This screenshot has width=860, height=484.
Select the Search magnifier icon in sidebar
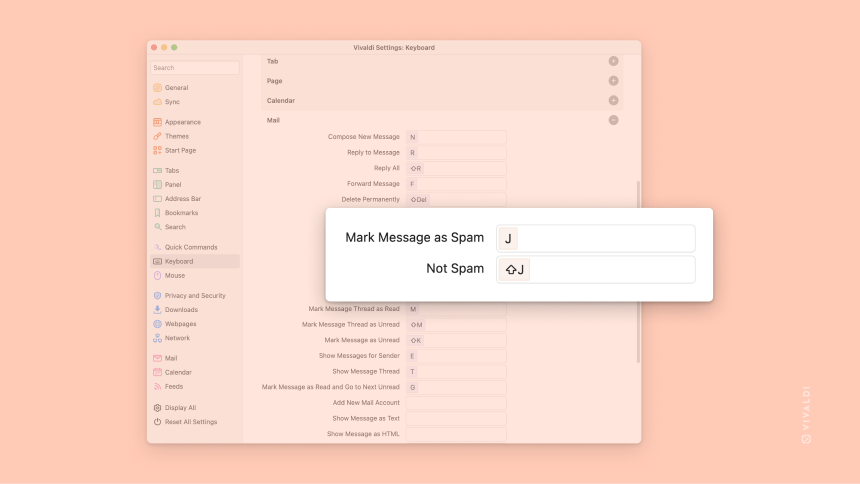(157, 227)
